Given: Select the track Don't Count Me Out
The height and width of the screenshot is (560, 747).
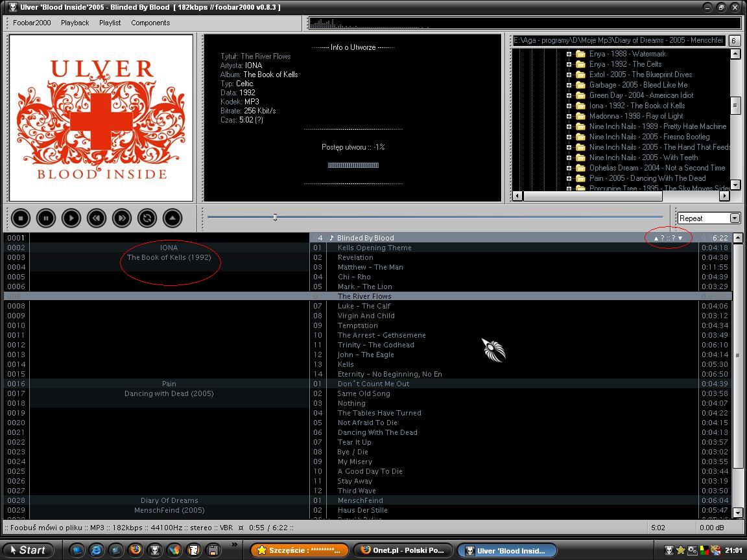Looking at the screenshot, I should 373,384.
